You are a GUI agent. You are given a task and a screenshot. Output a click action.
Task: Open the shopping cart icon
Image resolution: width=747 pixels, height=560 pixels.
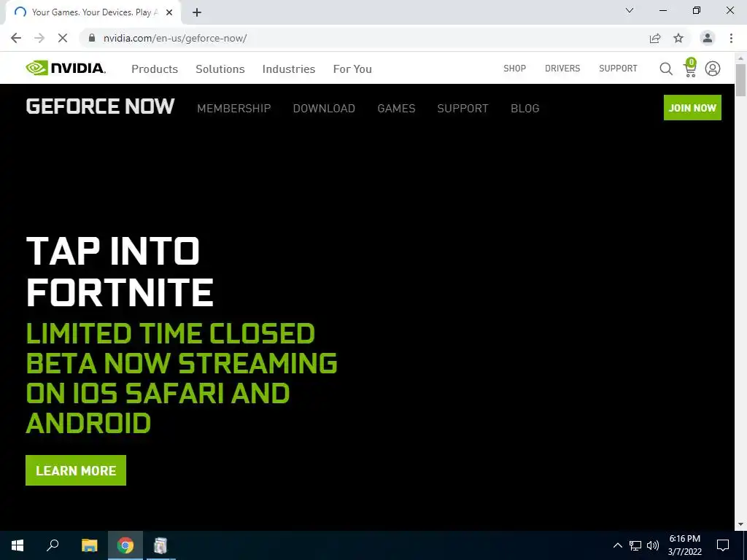690,68
